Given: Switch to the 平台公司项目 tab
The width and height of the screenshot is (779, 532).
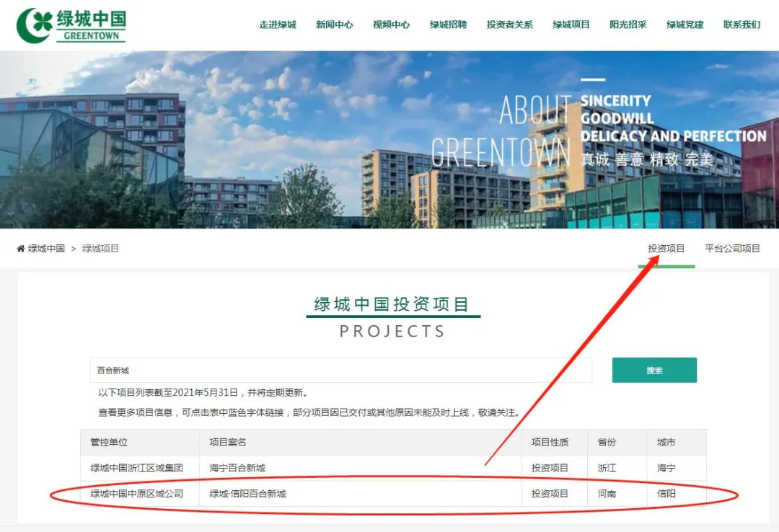Looking at the screenshot, I should point(732,249).
